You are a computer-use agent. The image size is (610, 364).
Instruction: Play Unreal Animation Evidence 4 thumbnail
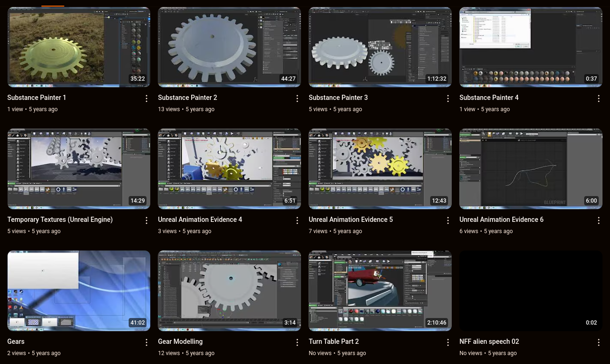click(230, 169)
